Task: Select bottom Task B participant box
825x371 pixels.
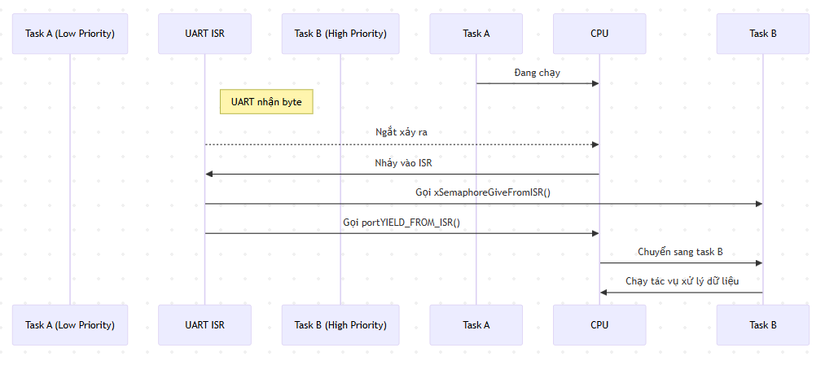Action: pyautogui.click(x=763, y=325)
